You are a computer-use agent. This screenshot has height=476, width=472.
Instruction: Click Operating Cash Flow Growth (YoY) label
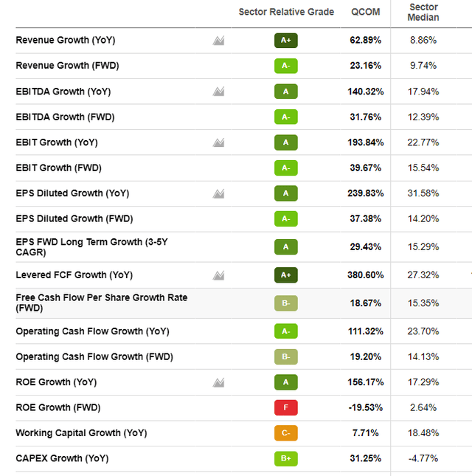(x=92, y=331)
